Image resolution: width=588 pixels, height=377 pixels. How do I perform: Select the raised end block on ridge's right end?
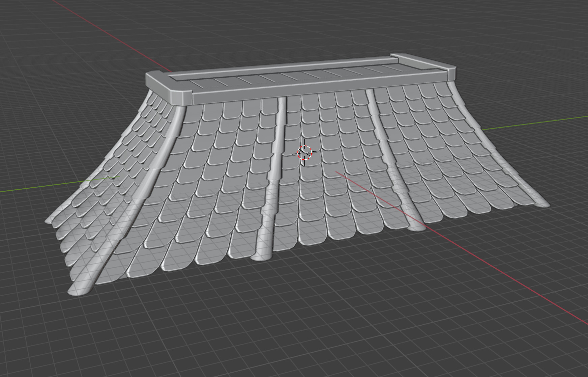(x=423, y=66)
